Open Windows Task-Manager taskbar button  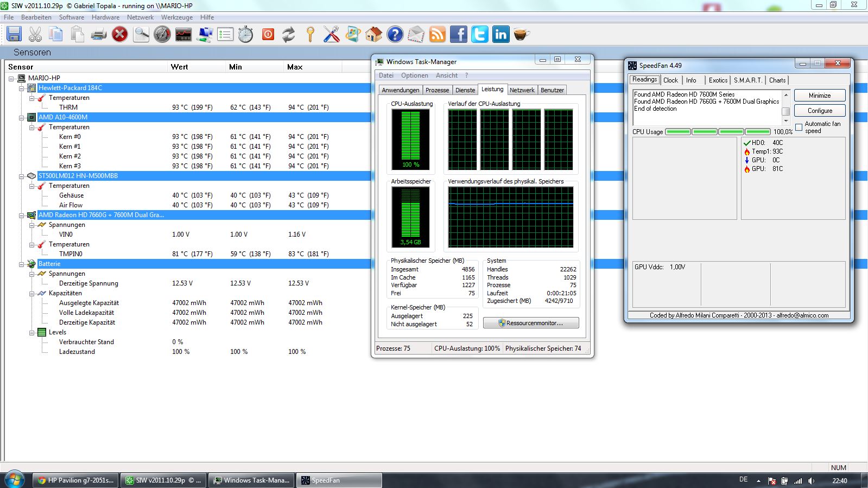coord(251,480)
